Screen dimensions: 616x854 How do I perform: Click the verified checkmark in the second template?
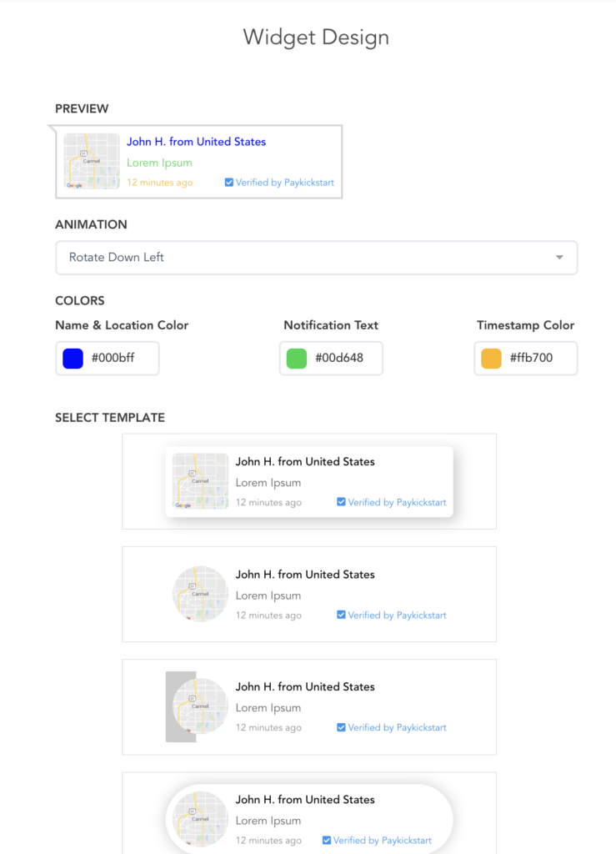[341, 615]
